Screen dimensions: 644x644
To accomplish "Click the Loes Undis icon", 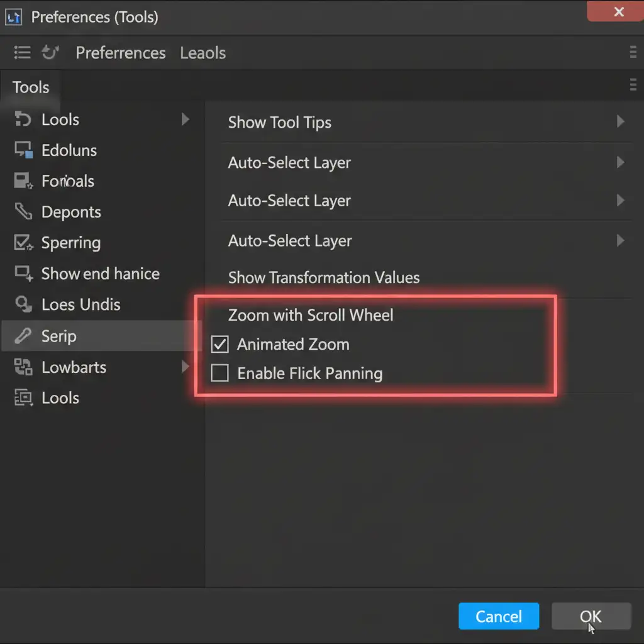I will (x=23, y=304).
